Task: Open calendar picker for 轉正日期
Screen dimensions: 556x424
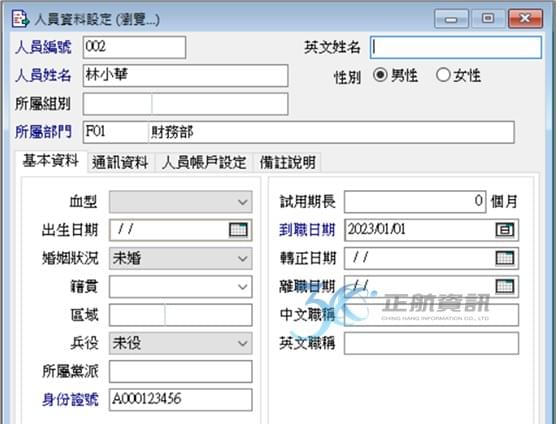Action: [505, 258]
